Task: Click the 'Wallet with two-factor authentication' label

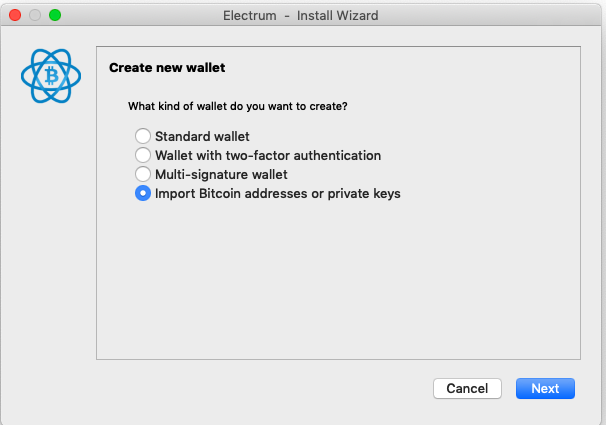Action: 268,155
